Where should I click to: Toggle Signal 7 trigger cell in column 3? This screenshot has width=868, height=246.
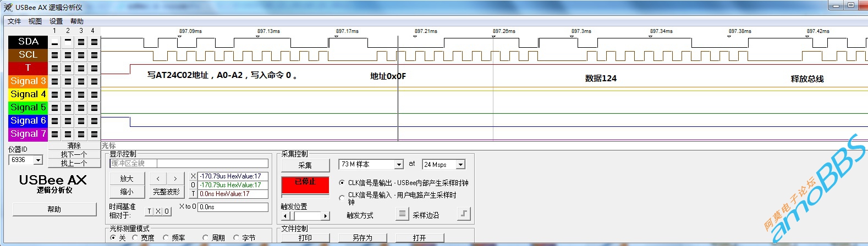click(x=81, y=134)
